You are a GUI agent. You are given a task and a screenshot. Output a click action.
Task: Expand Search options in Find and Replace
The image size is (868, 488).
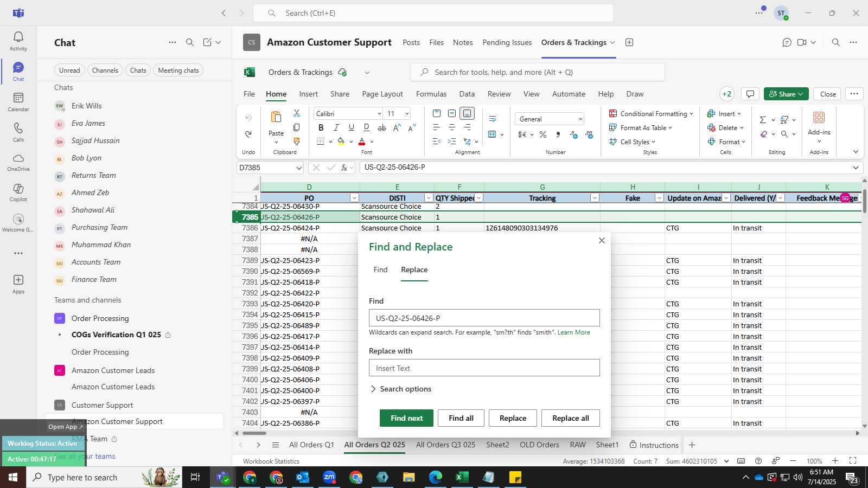(400, 389)
